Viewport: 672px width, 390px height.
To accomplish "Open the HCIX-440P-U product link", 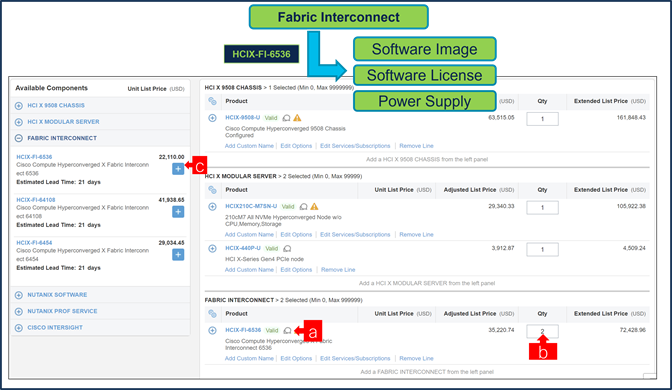I will [243, 248].
